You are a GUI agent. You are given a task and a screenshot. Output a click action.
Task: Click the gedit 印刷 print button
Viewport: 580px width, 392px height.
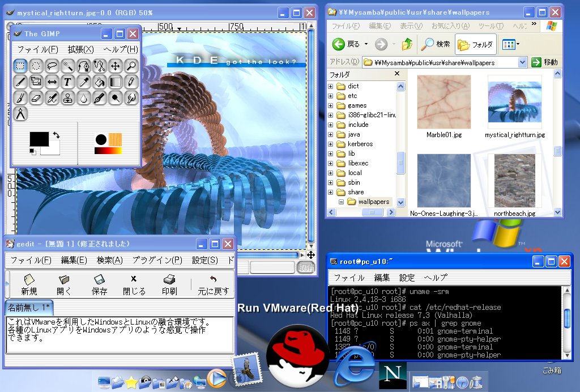click(x=169, y=285)
